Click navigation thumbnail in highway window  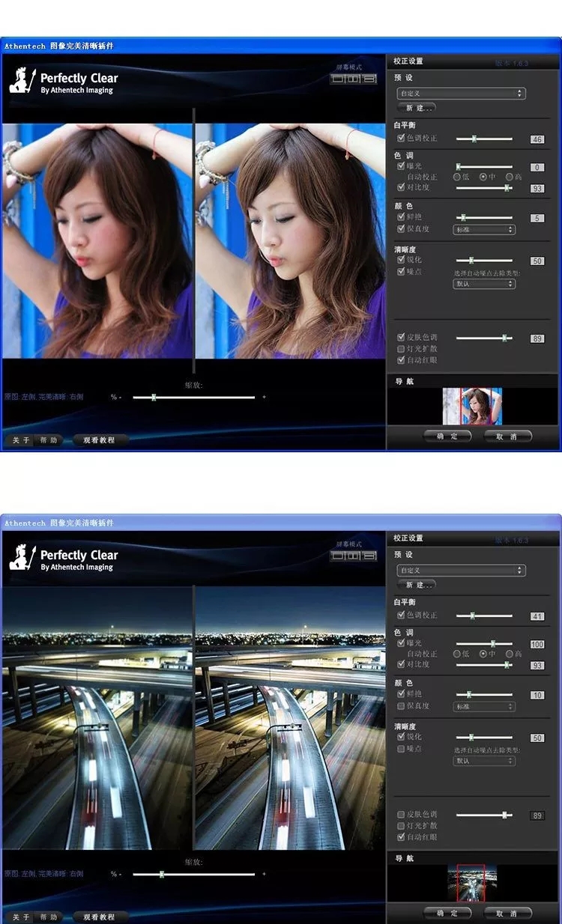click(471, 883)
